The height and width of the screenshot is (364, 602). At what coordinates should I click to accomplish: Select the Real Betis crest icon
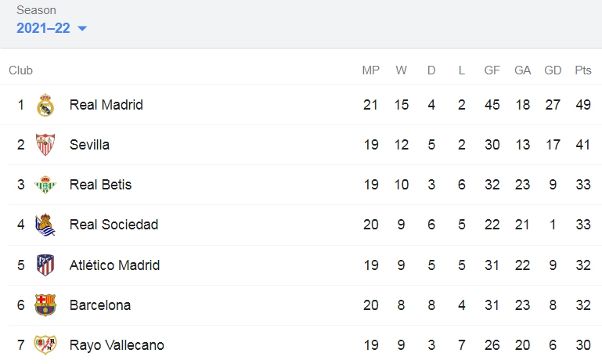[x=45, y=185]
